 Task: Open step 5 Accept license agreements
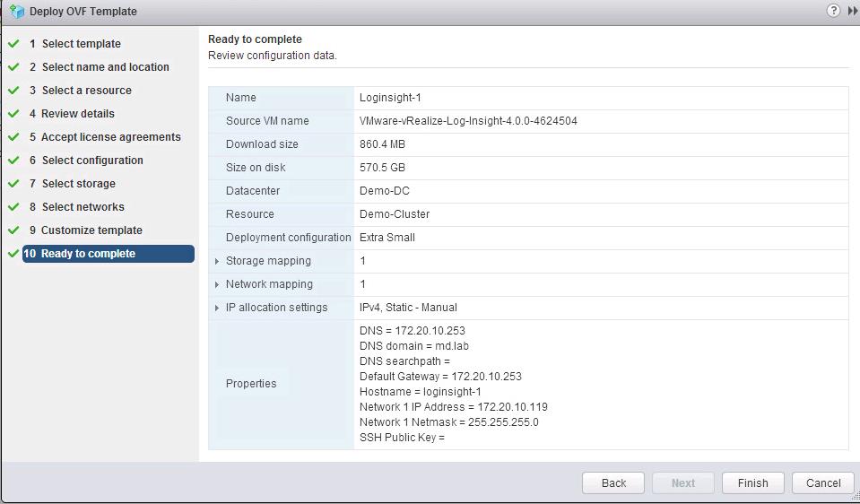tap(110, 137)
